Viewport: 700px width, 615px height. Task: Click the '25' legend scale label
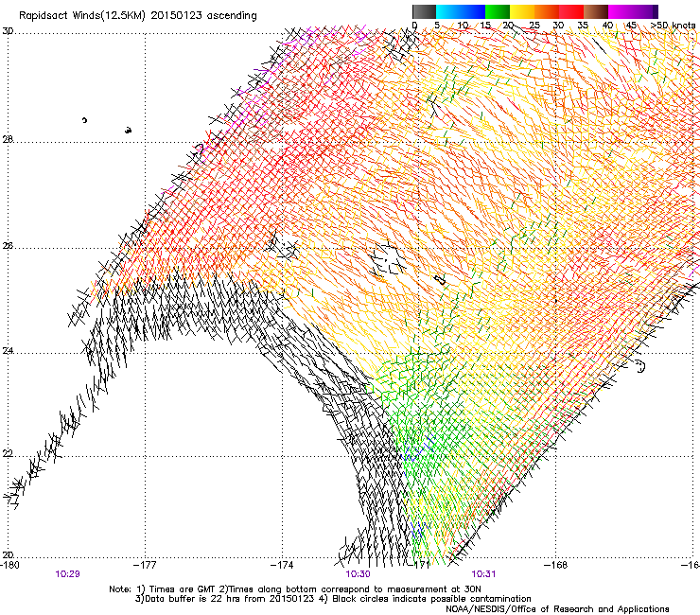coord(534,25)
